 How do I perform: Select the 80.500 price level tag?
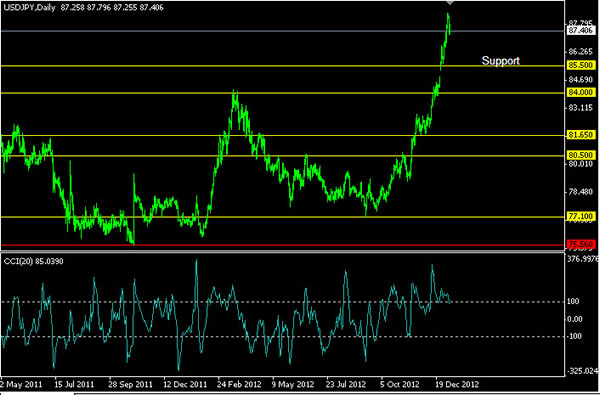pos(581,155)
